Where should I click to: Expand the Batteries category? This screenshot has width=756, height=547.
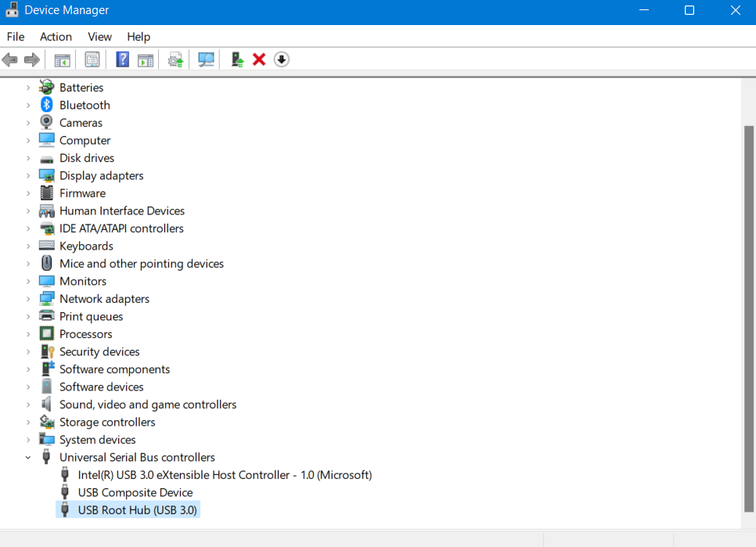click(28, 88)
